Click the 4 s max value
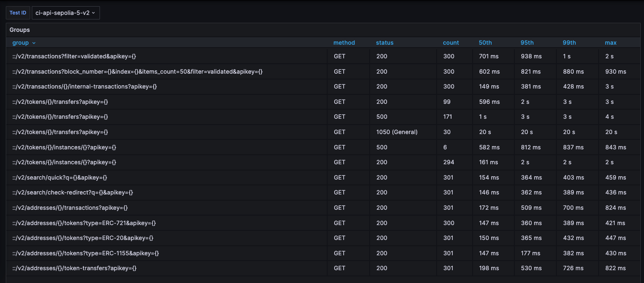Viewport: 644px width, 283px height. [609, 117]
